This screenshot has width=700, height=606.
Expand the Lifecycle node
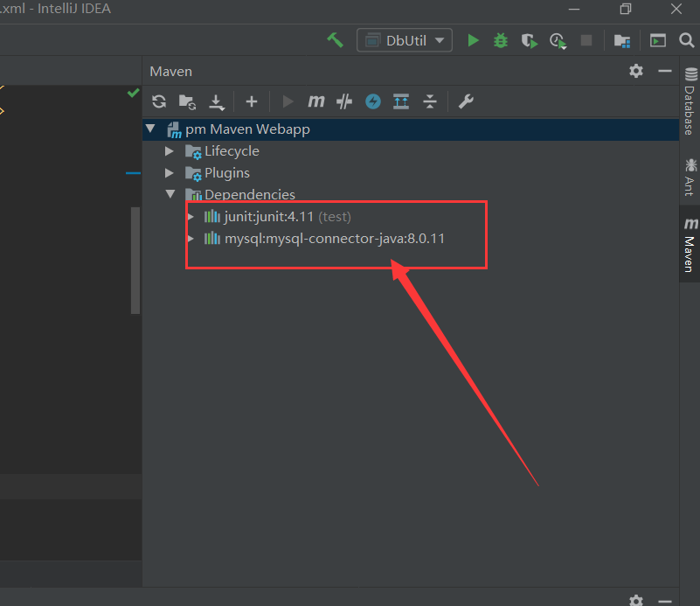click(169, 151)
